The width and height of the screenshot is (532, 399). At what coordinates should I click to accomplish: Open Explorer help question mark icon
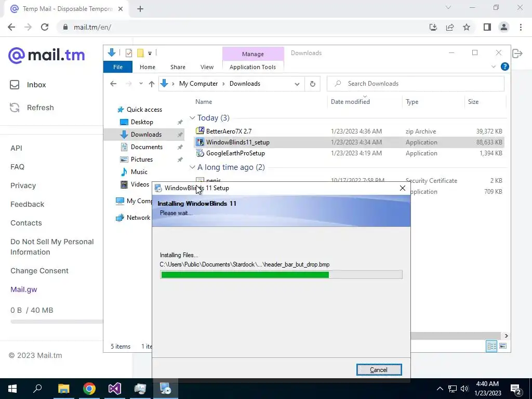click(505, 67)
